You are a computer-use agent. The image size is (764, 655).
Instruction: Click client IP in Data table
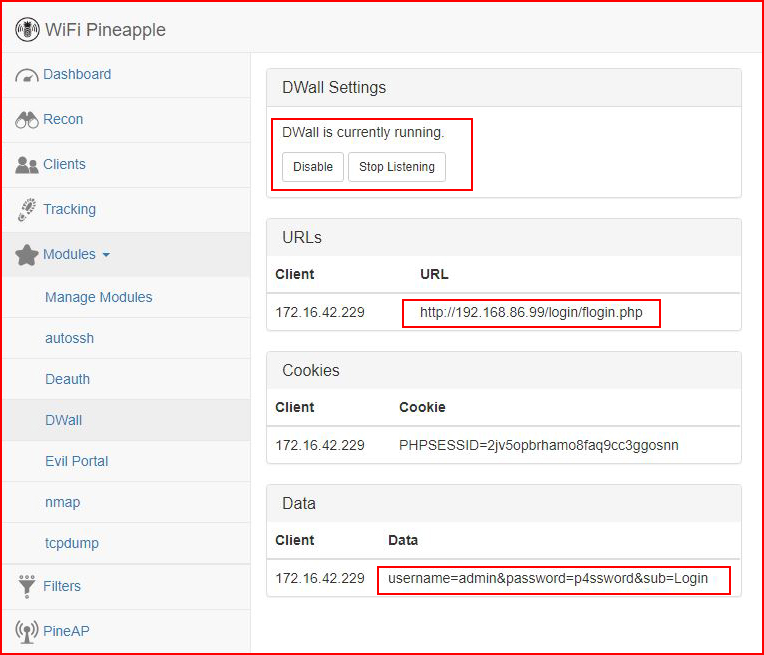click(x=320, y=578)
